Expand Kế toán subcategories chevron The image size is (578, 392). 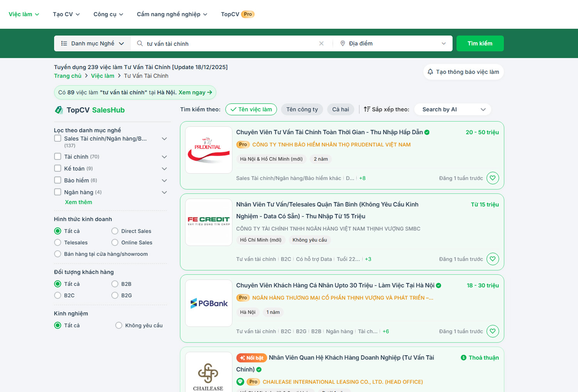165,169
